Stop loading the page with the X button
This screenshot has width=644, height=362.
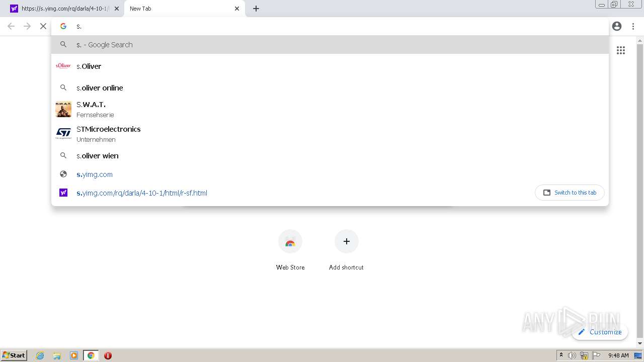click(43, 26)
